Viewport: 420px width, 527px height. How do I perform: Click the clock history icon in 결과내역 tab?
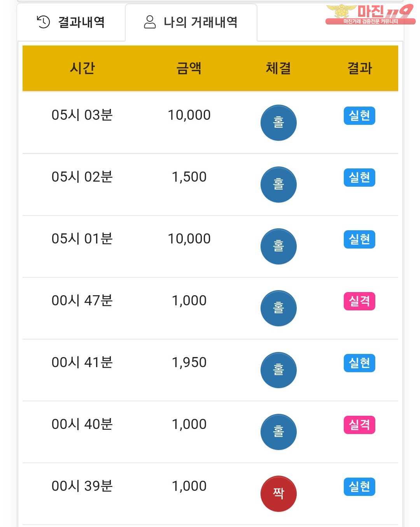point(43,22)
